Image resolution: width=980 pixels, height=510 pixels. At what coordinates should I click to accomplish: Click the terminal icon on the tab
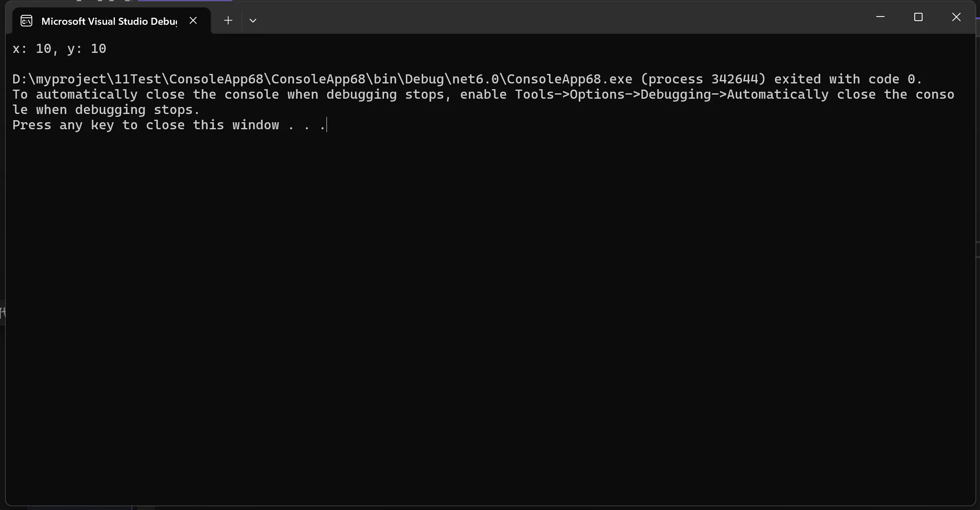[26, 21]
